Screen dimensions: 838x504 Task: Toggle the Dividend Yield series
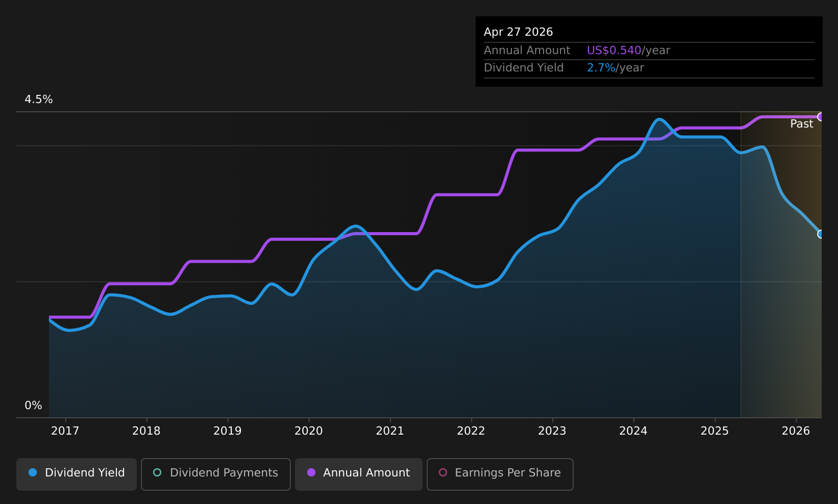pos(77,474)
